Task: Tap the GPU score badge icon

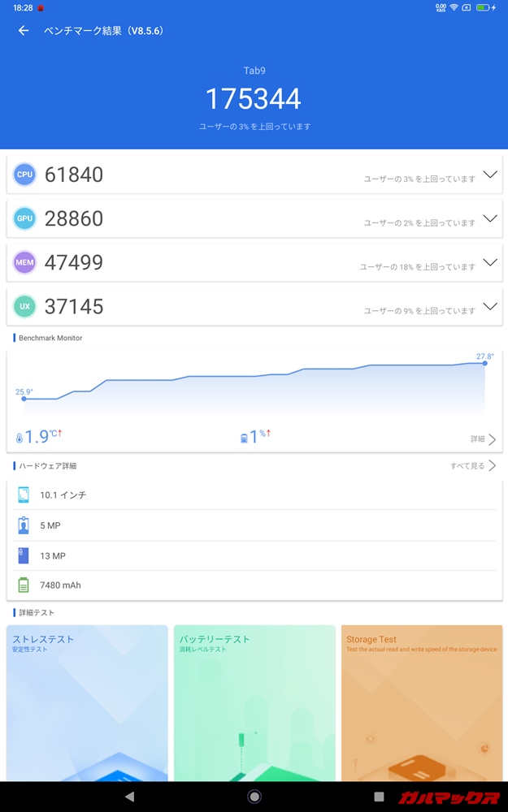Action: (x=24, y=218)
